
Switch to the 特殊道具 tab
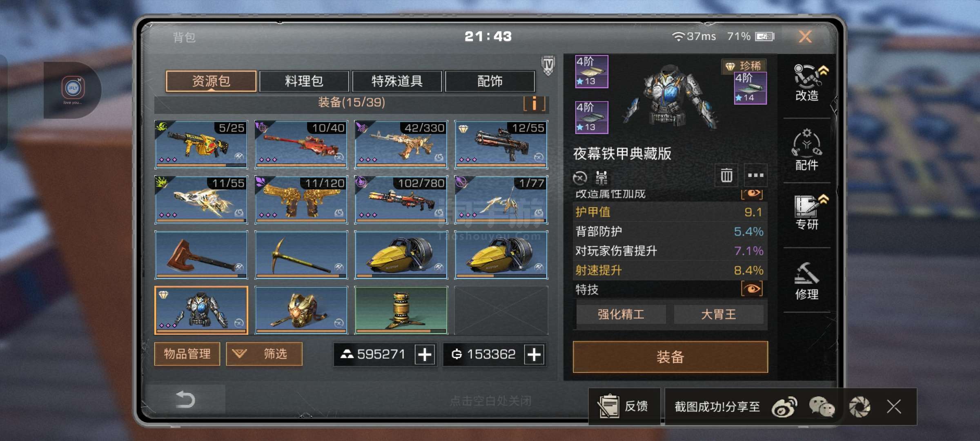click(x=397, y=81)
